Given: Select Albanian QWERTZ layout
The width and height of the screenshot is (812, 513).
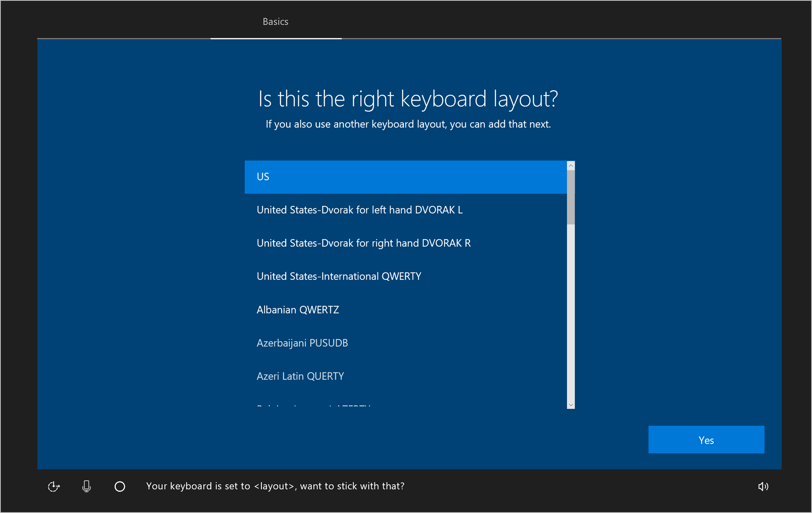Looking at the screenshot, I should point(406,310).
